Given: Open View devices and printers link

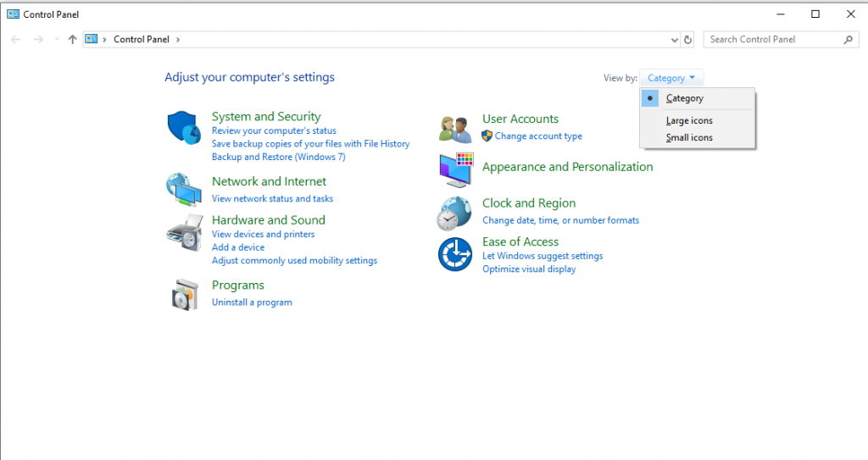Looking at the screenshot, I should 263,234.
